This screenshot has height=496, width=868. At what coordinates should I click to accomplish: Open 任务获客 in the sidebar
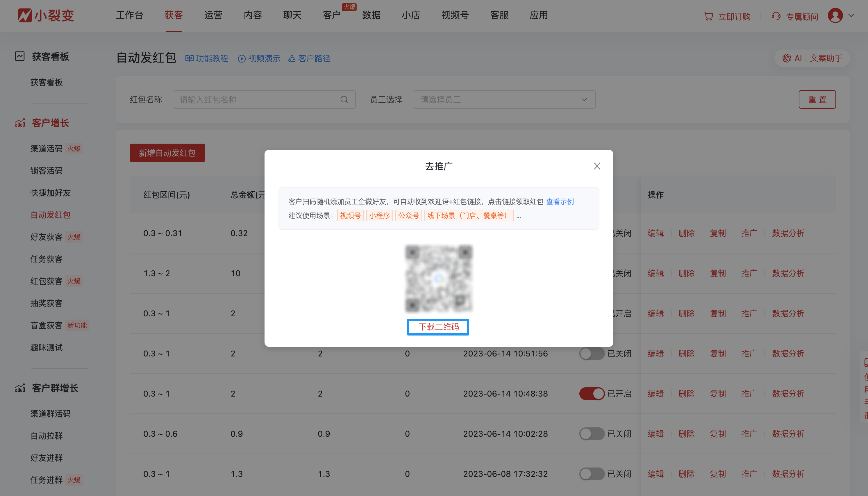tap(46, 259)
